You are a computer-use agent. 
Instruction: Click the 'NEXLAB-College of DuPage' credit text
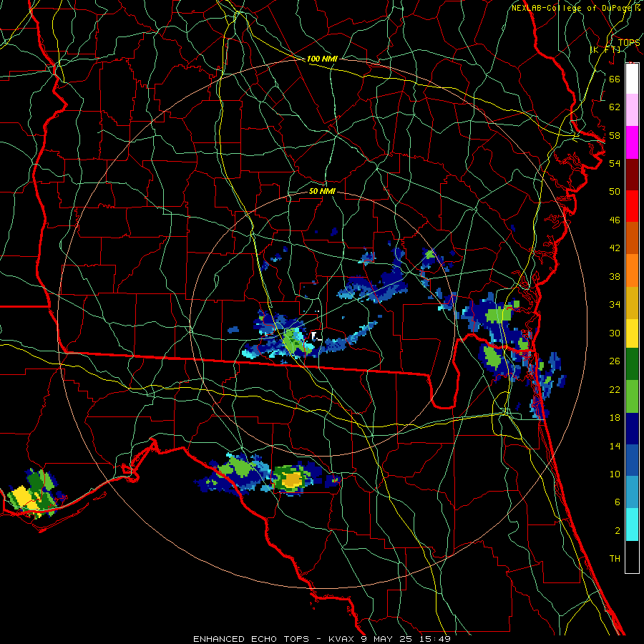click(x=572, y=8)
